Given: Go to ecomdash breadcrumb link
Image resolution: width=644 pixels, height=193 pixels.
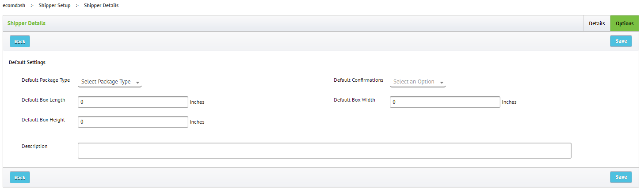Looking at the screenshot, I should click(x=14, y=6).
